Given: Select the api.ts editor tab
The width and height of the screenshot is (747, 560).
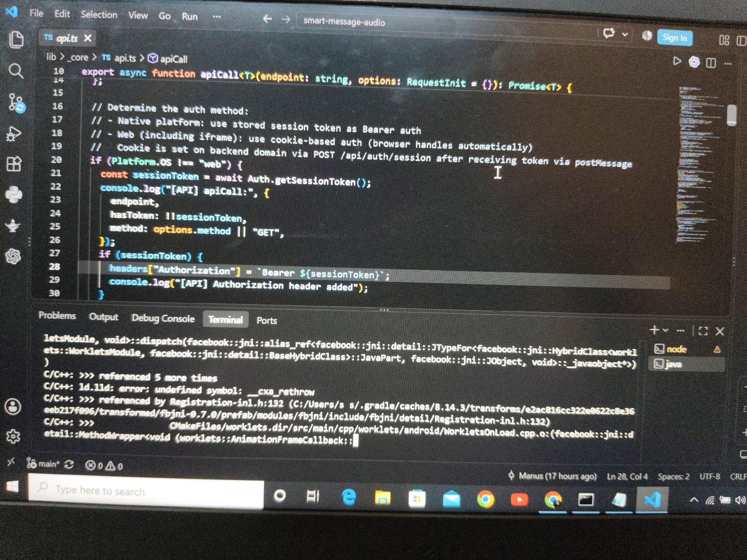Looking at the screenshot, I should pyautogui.click(x=67, y=38).
